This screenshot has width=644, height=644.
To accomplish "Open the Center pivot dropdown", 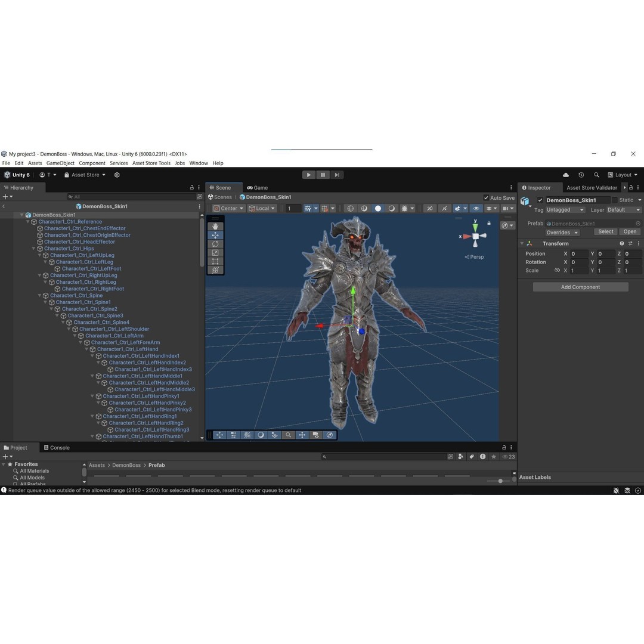I will (x=229, y=209).
